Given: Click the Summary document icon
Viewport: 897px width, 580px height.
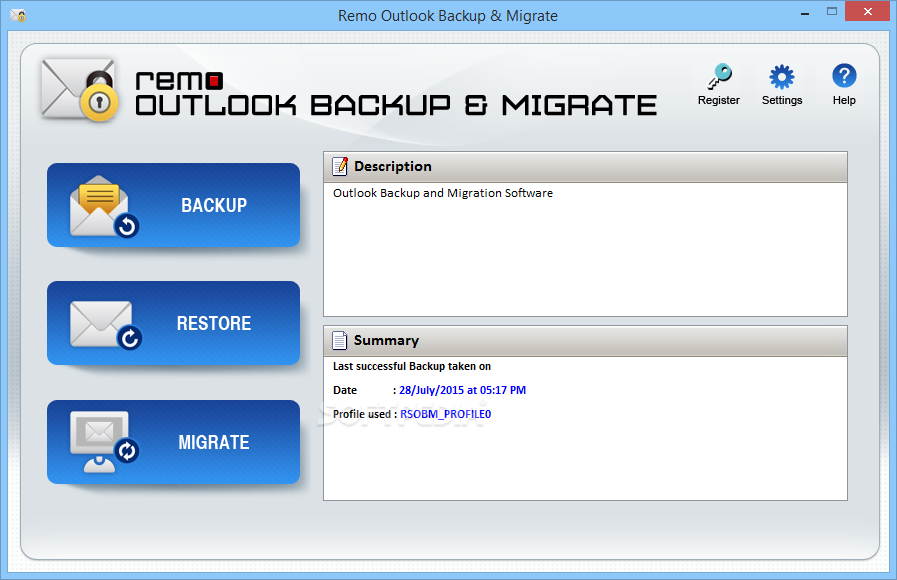Looking at the screenshot, I should pyautogui.click(x=340, y=340).
